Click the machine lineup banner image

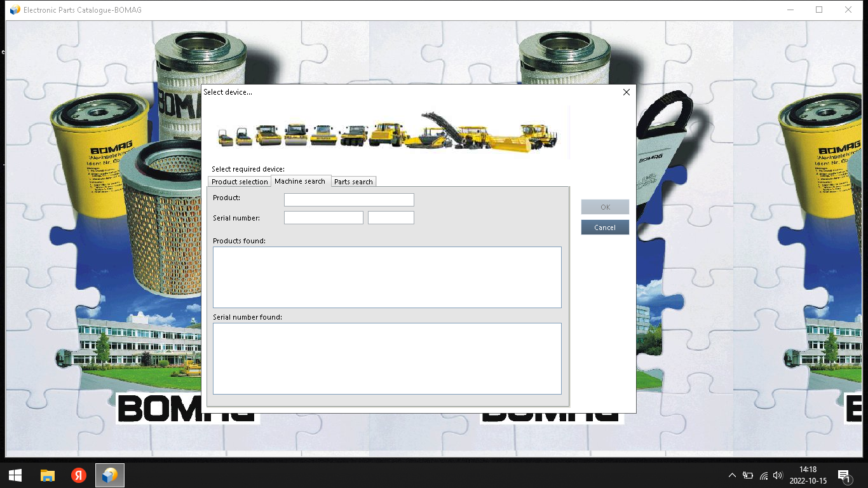tap(388, 132)
